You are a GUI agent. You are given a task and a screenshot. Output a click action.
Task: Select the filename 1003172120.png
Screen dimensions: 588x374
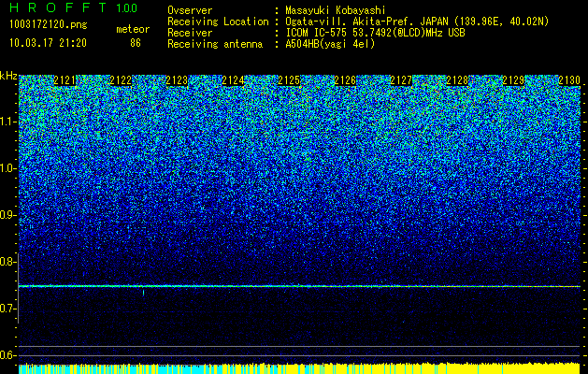tap(49, 25)
